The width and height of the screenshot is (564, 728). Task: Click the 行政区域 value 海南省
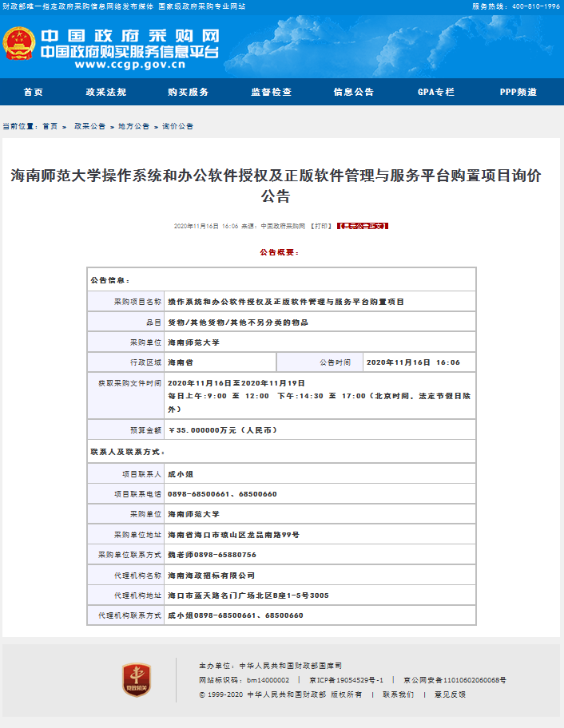pyautogui.click(x=181, y=362)
